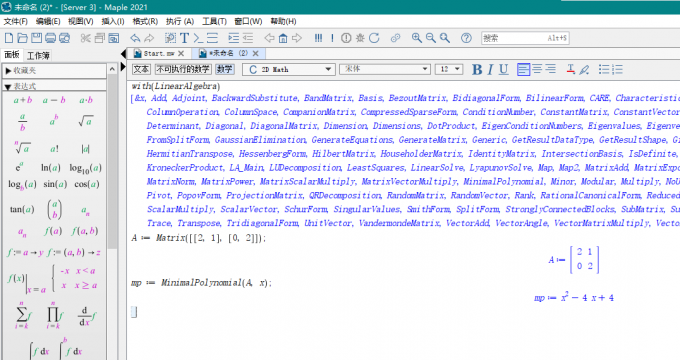
Task: Open the 文件(F) menu
Action: pyautogui.click(x=16, y=21)
